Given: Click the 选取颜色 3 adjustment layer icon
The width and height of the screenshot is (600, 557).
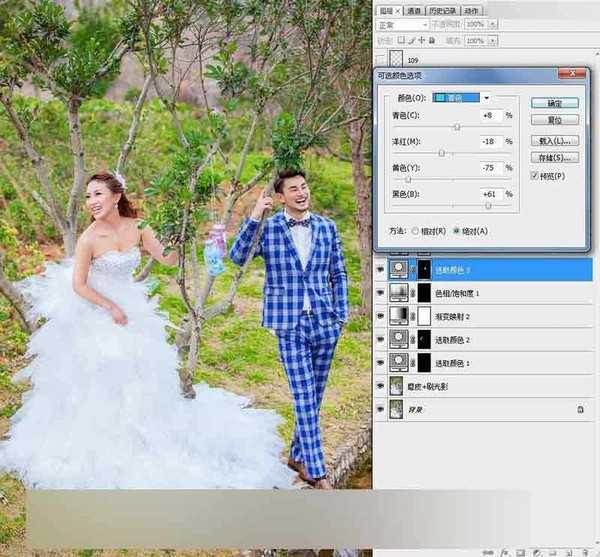Looking at the screenshot, I should (x=400, y=269).
